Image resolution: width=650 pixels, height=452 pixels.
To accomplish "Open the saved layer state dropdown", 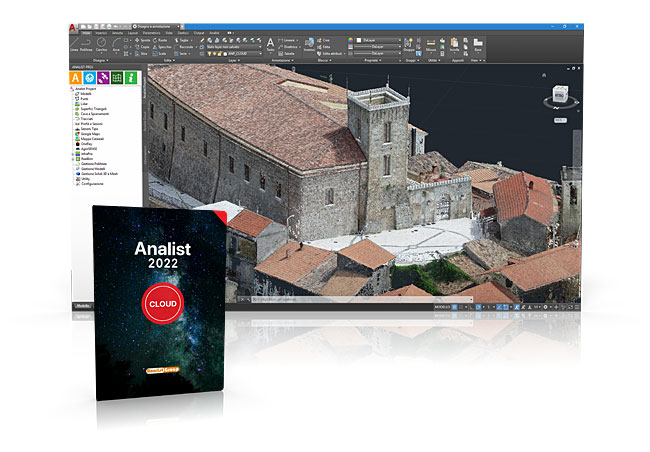I will pyautogui.click(x=234, y=47).
